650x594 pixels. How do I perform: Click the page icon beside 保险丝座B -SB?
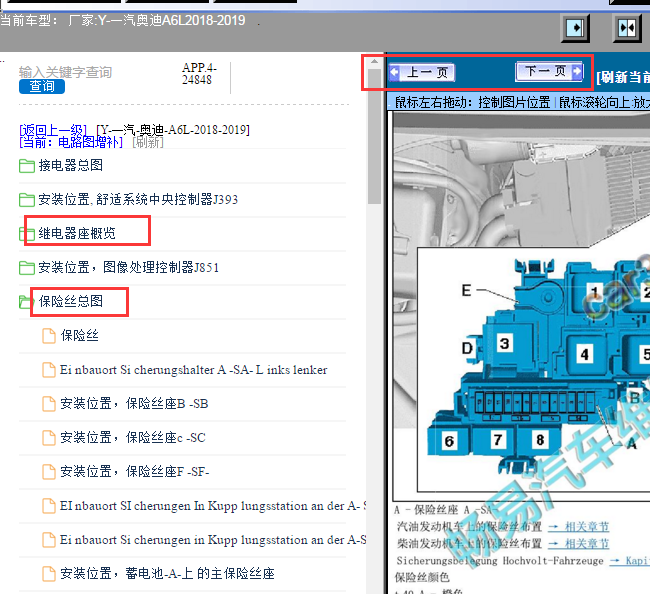(x=49, y=404)
